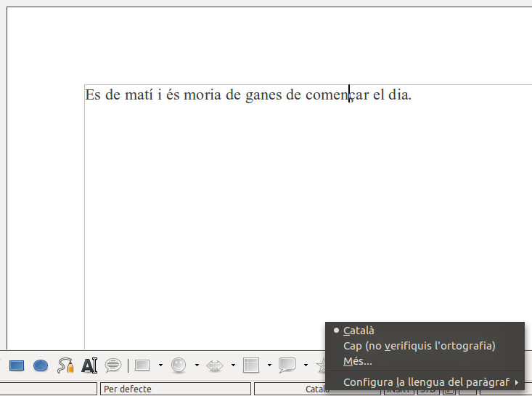Select the Callouts speech bubble tool
532x396 pixels.
point(113,365)
